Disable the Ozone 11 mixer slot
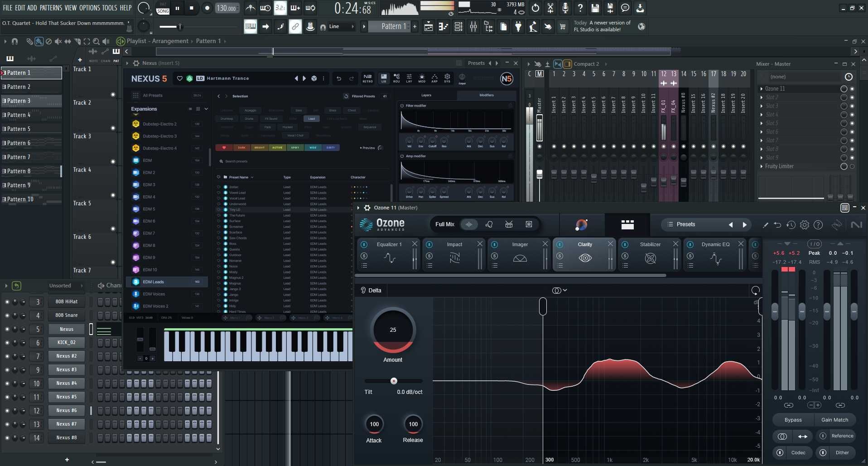 [844, 89]
